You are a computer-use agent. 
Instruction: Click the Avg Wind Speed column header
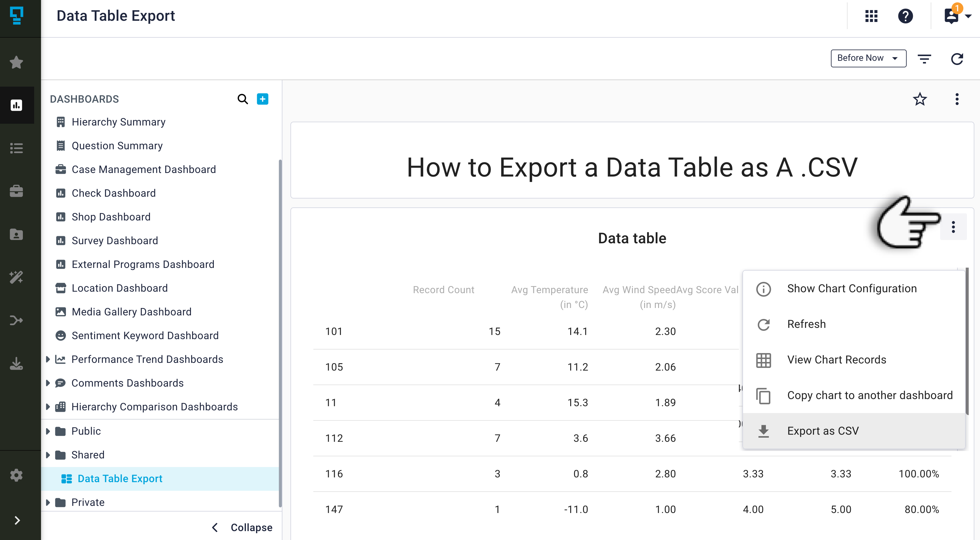coord(639,297)
